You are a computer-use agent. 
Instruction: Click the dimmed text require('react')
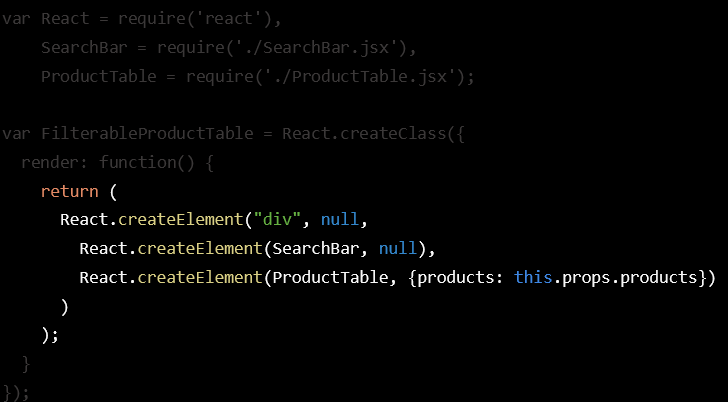tap(195, 19)
